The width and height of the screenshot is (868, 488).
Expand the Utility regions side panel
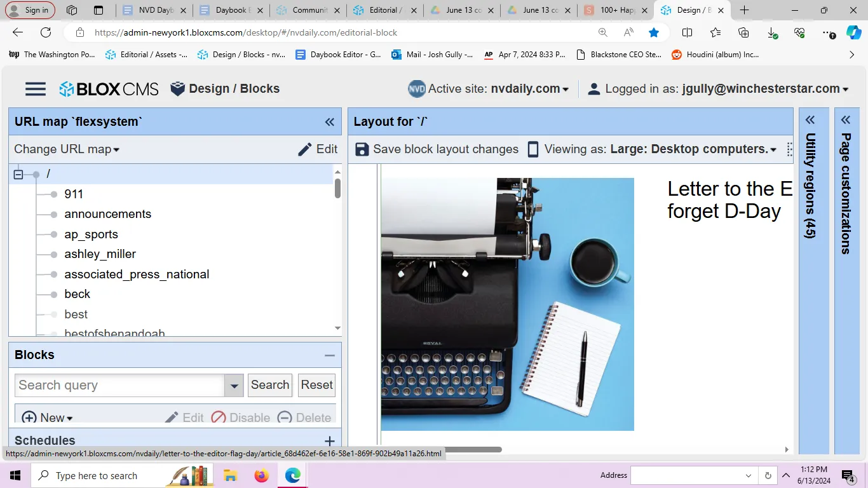pos(810,120)
